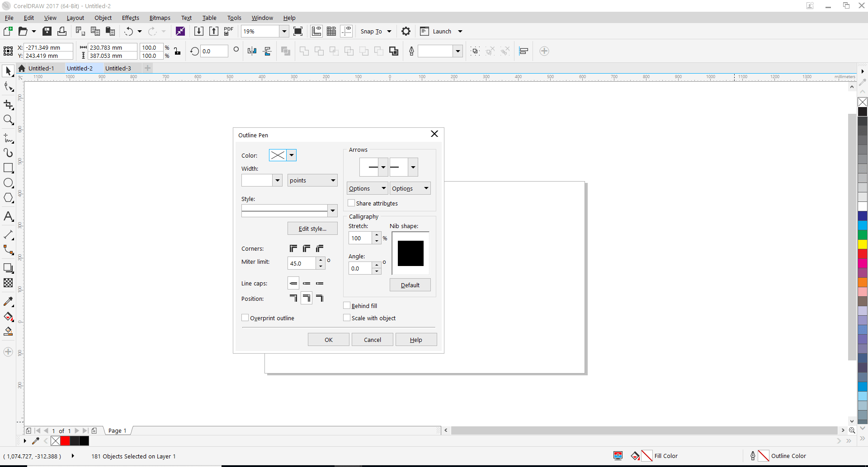
Task: Open the Effects menu
Action: [x=131, y=18]
